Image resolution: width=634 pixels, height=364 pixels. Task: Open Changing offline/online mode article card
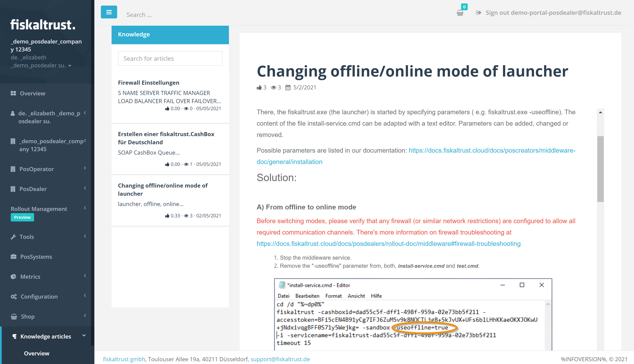pos(163,190)
